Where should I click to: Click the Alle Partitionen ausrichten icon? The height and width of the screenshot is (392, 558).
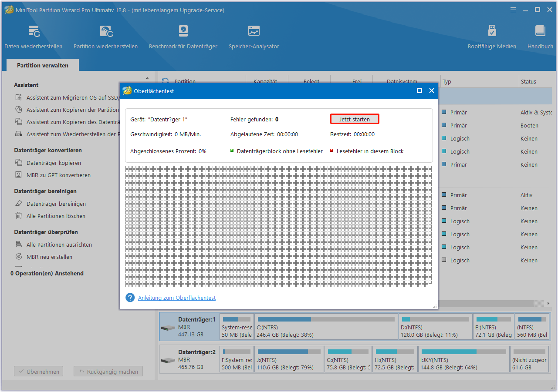[19, 245]
